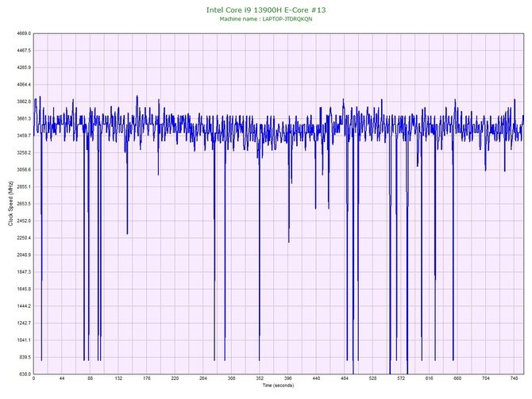Click the y-axis value 4669.0

tap(23, 33)
